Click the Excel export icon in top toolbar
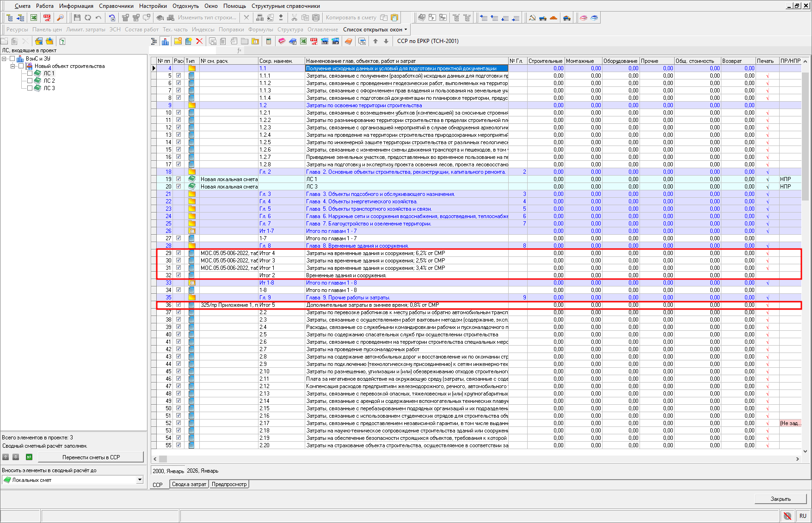This screenshot has width=812, height=523. 34,18
